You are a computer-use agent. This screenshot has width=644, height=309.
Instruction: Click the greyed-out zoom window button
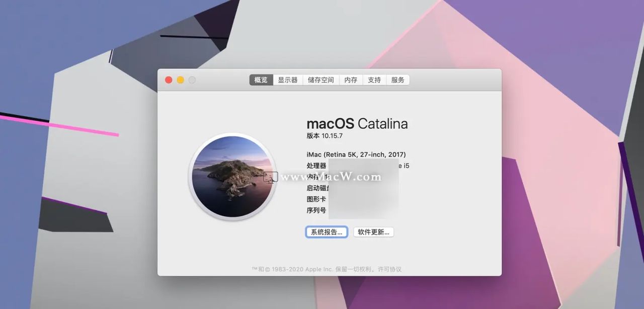(192, 80)
